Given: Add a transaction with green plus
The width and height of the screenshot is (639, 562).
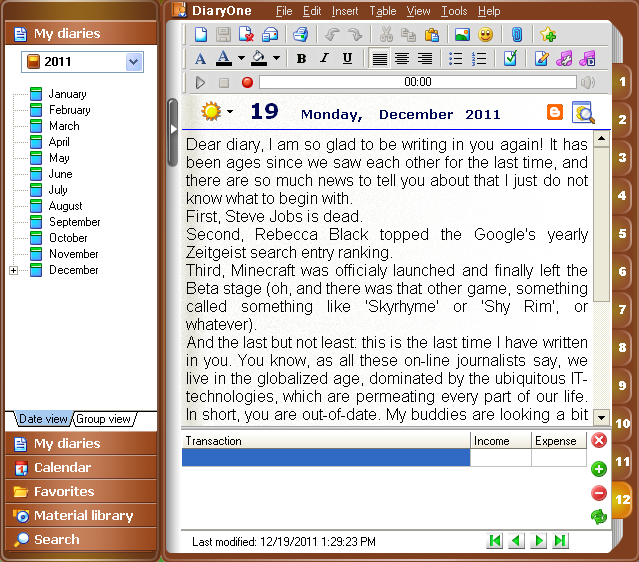Looking at the screenshot, I should coord(599,469).
